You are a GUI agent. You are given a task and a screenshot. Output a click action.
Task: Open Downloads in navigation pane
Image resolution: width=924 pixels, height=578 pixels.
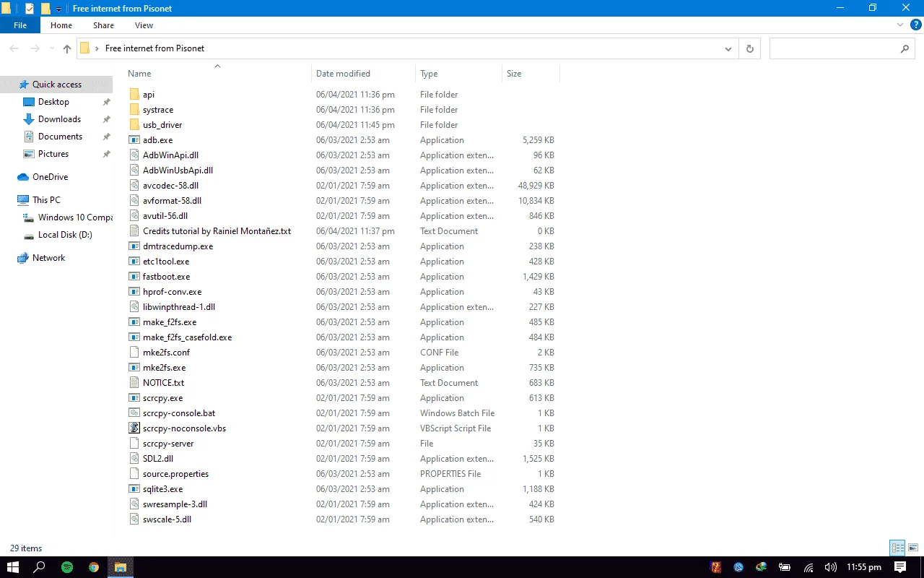pyautogui.click(x=59, y=119)
